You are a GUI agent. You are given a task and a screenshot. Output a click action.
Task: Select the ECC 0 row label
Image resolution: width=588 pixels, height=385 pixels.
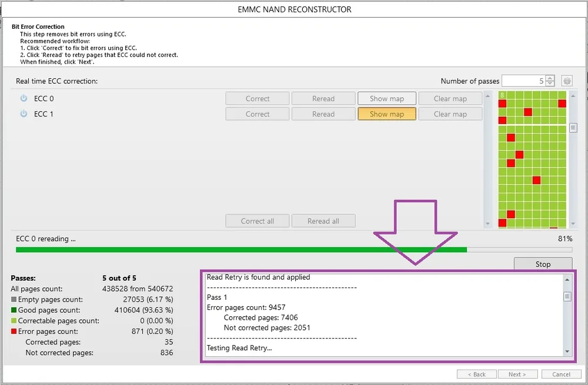coord(44,99)
